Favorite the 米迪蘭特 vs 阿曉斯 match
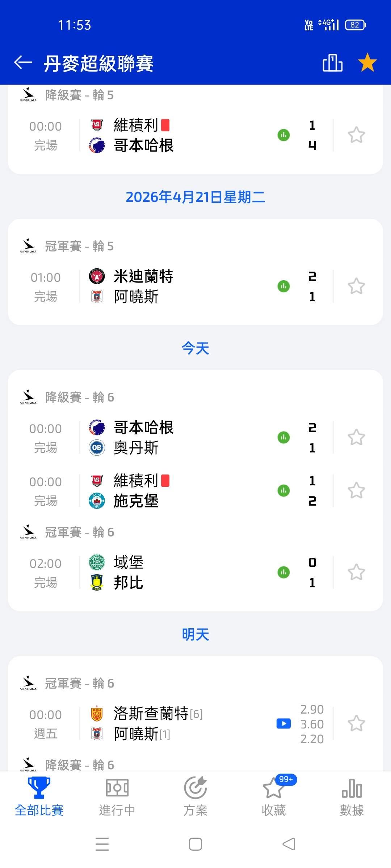Image resolution: width=391 pixels, height=868 pixels. [x=356, y=286]
